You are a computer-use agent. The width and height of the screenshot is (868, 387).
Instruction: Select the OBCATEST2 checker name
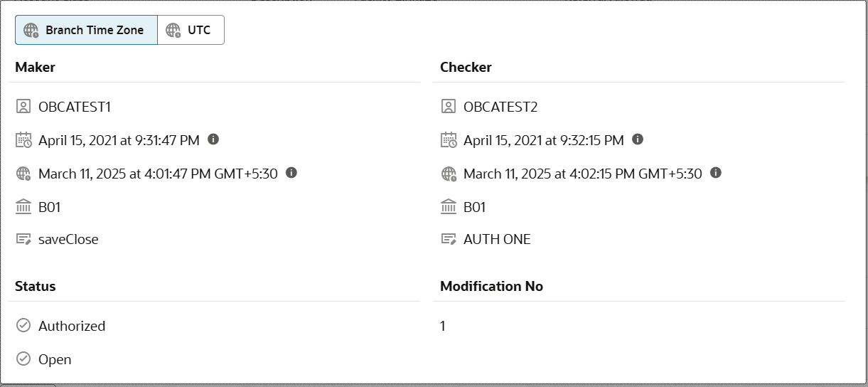point(500,107)
